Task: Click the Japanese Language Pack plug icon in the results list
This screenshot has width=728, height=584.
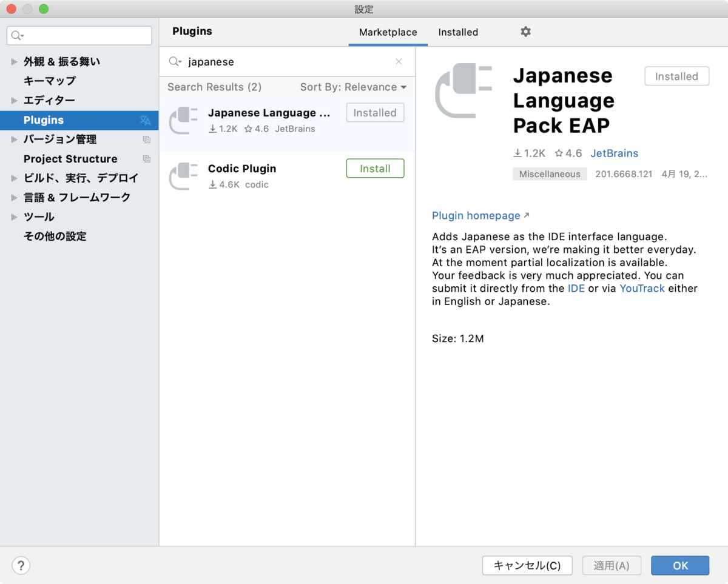Action: coord(183,120)
